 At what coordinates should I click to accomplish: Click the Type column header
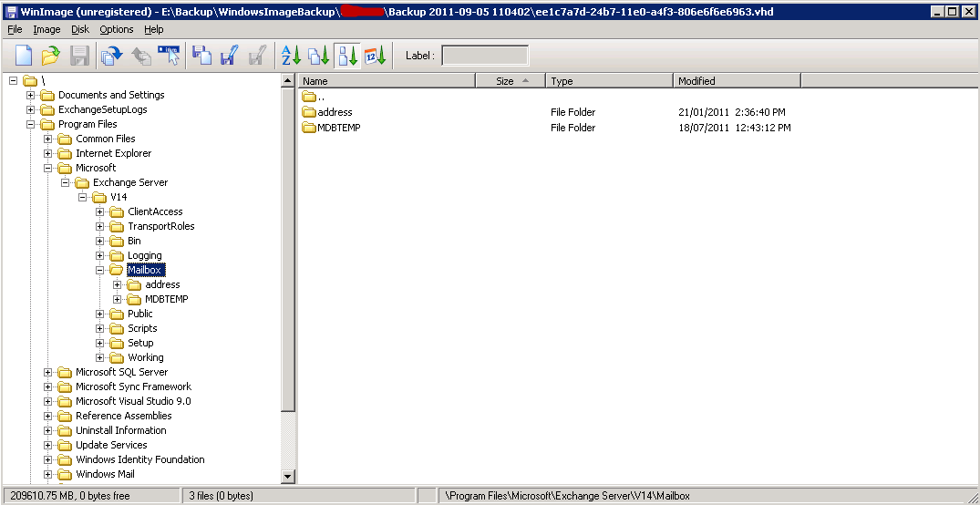610,80
